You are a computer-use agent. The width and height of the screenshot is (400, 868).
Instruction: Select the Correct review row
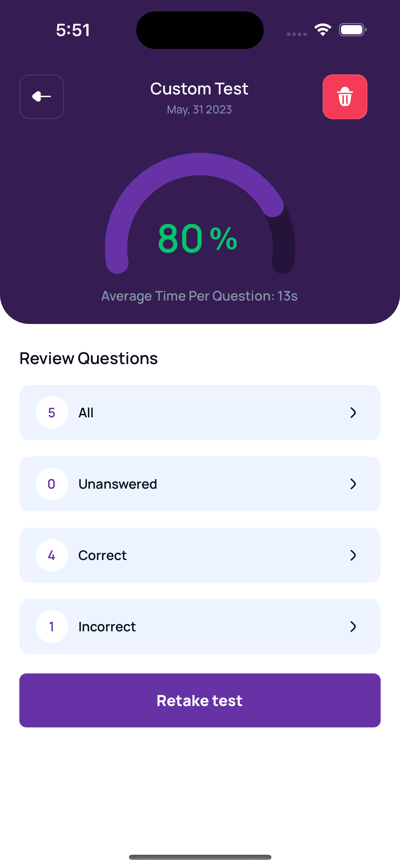click(x=200, y=556)
